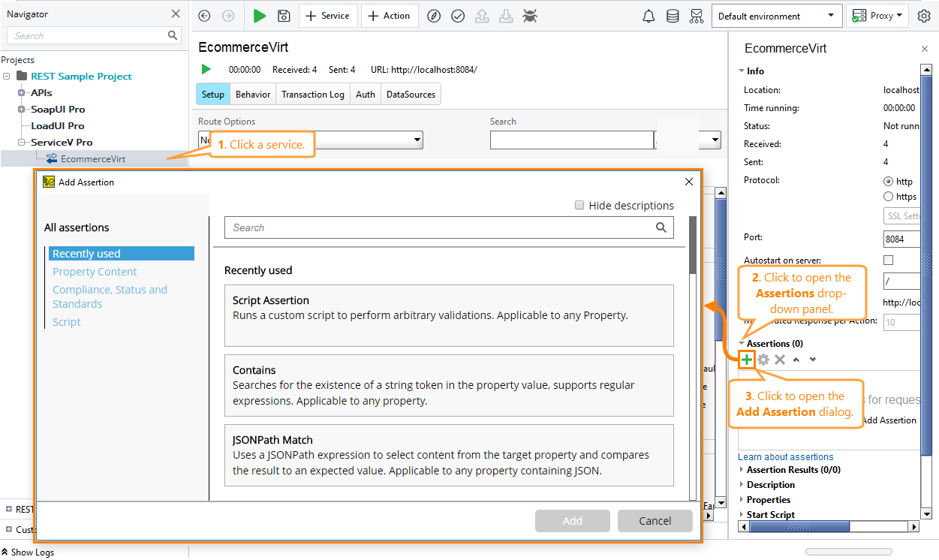The width and height of the screenshot is (939, 560).
Task: Save the project with the floppy disk icon
Action: pos(284,16)
